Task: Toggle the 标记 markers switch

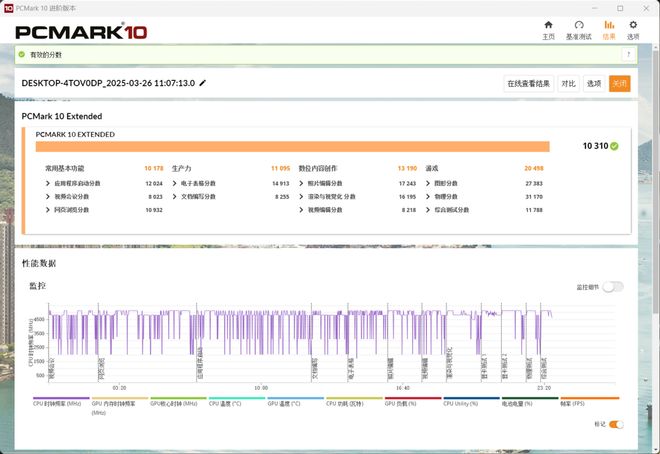Action: pos(616,424)
